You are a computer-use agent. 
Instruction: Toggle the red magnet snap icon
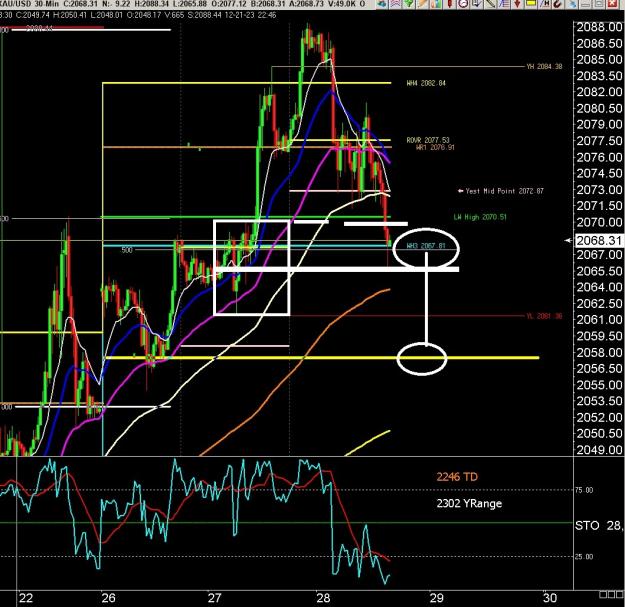click(x=557, y=4)
